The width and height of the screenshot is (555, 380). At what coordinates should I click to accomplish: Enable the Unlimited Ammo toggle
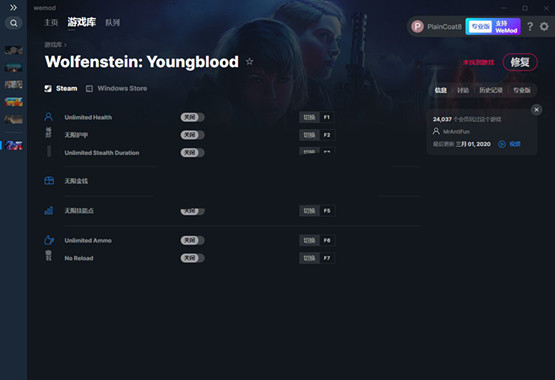click(192, 240)
